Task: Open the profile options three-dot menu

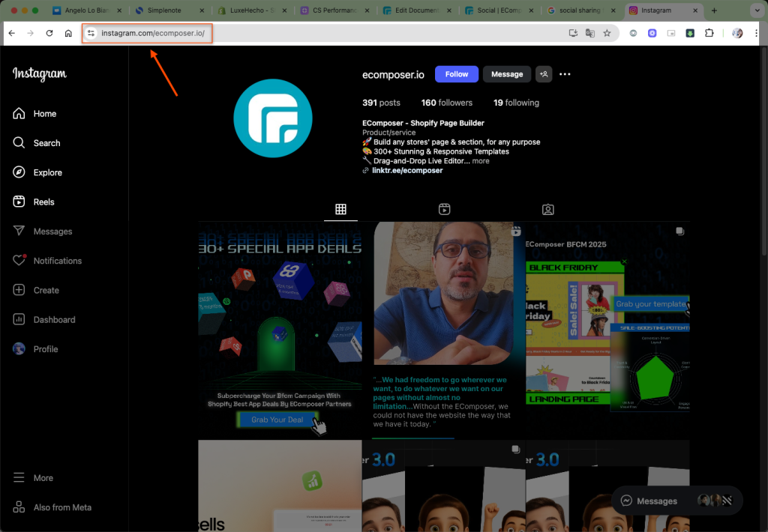Action: 565,74
